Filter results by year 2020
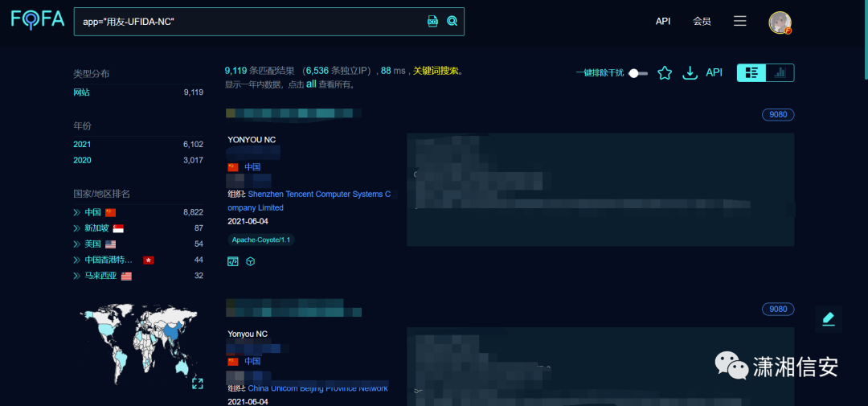The image size is (868, 406). click(x=82, y=160)
